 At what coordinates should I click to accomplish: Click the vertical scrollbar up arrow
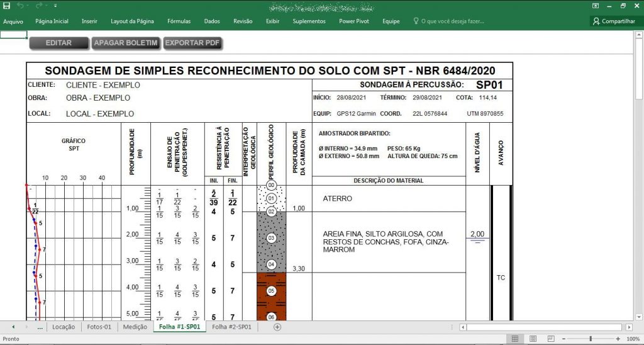(639, 36)
